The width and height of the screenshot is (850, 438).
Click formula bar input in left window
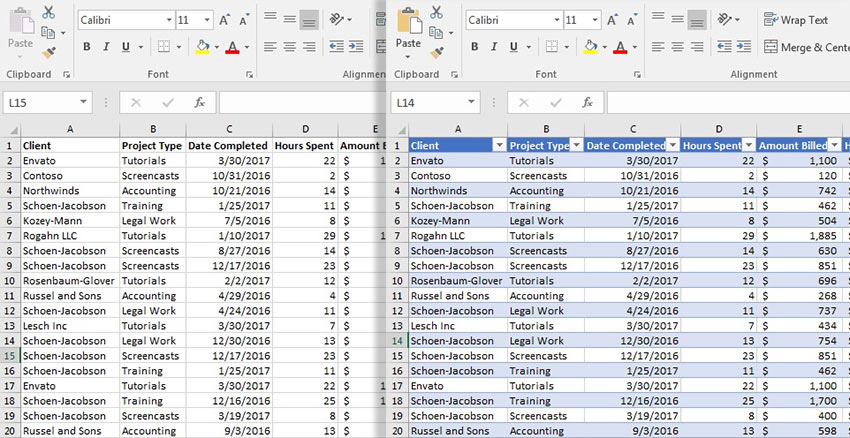click(302, 102)
